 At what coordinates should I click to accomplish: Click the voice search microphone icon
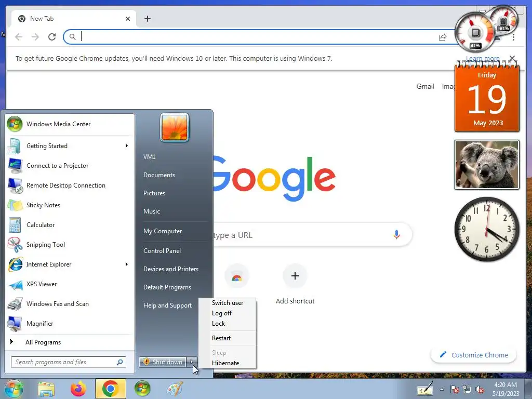[x=396, y=234]
